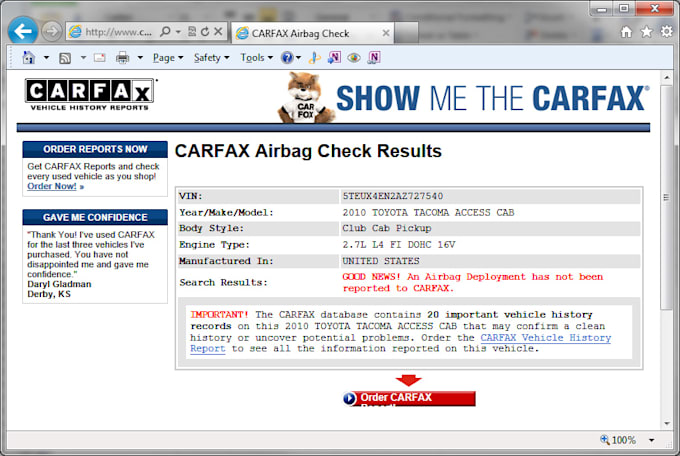
Task: Click the VIN value 5TEUX4EN2AZ727540
Action: [393, 196]
